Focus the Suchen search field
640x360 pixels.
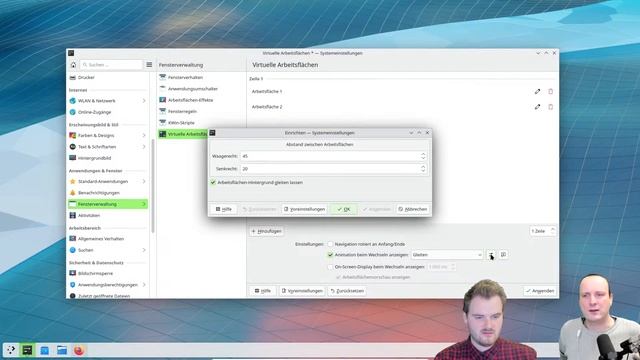tap(111, 65)
